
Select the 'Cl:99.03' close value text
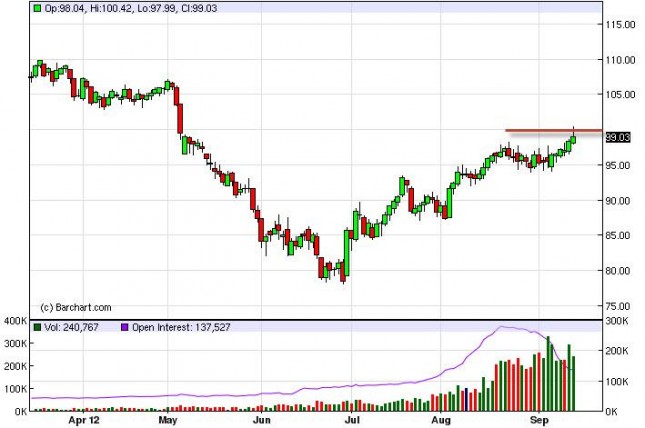point(199,8)
